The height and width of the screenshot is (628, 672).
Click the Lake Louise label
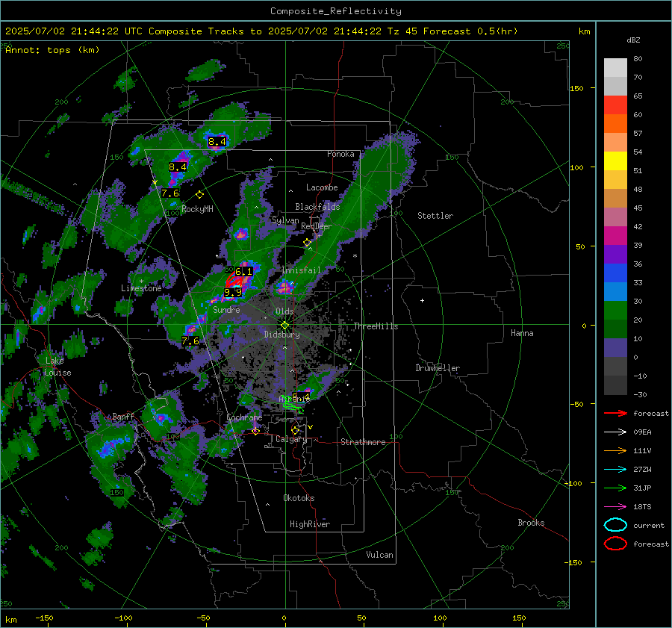click(57, 367)
